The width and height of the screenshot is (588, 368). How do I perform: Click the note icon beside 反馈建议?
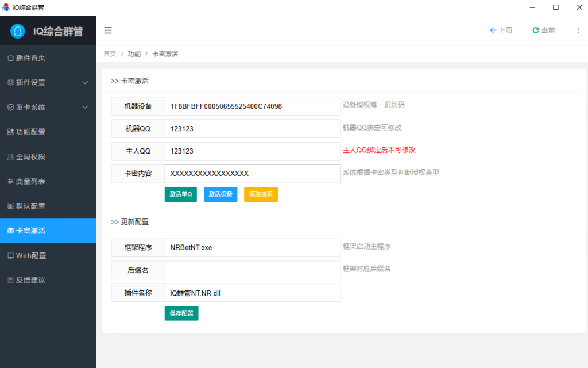pos(10,280)
